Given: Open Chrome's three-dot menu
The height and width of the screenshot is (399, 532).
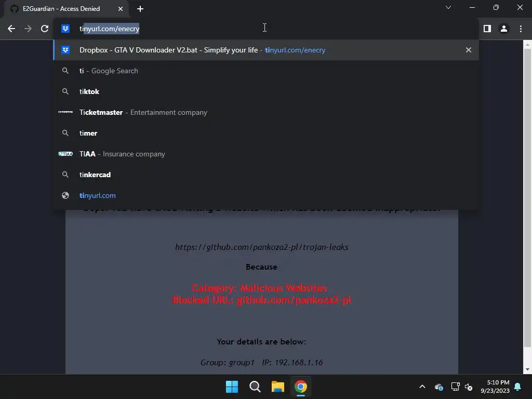Looking at the screenshot, I should tap(521, 29).
